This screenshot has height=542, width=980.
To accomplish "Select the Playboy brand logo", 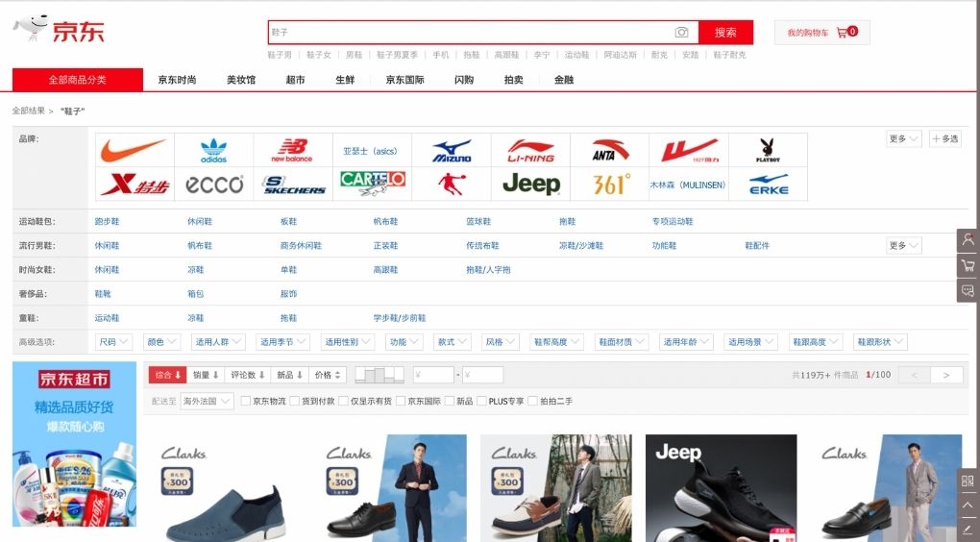I will point(768,151).
